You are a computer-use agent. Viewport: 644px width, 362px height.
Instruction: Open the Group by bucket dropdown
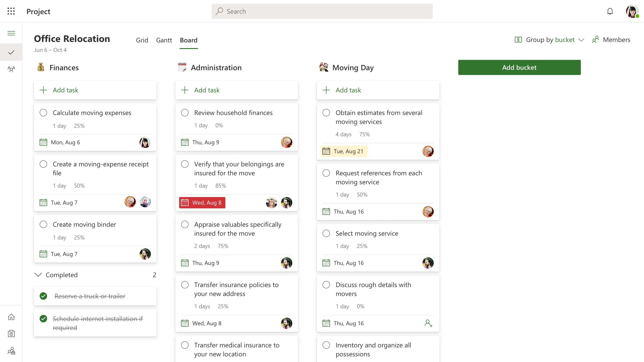click(x=549, y=40)
